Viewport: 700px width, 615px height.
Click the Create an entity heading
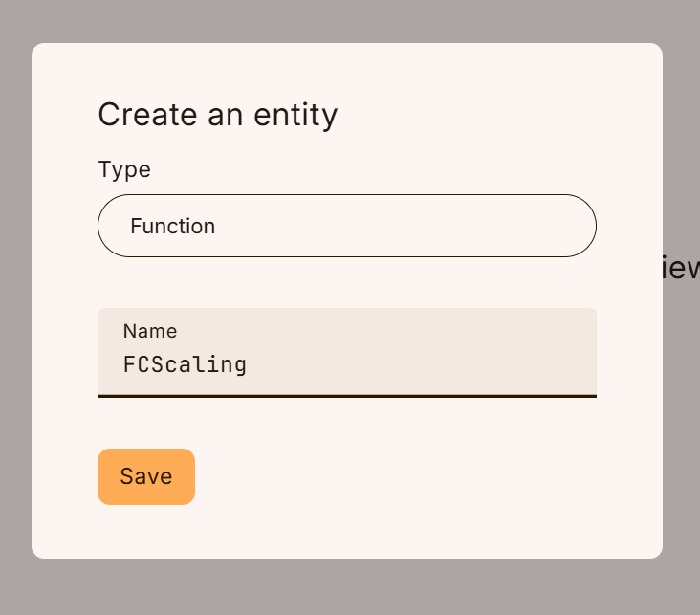tap(218, 115)
